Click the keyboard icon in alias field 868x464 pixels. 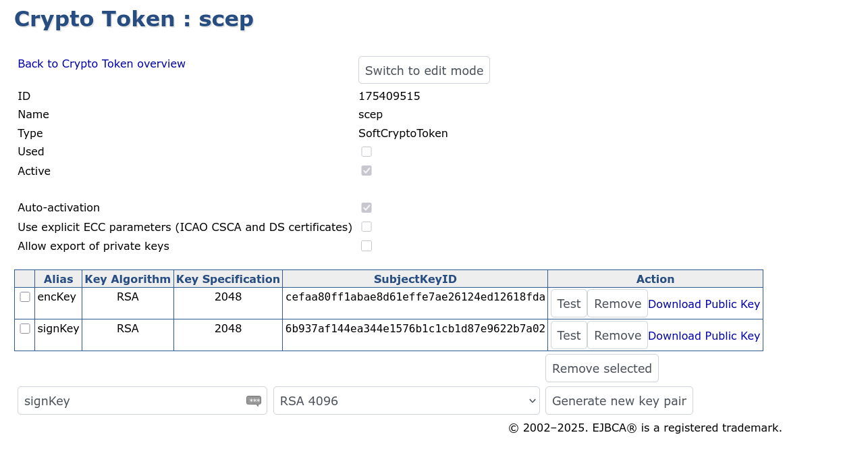(254, 401)
